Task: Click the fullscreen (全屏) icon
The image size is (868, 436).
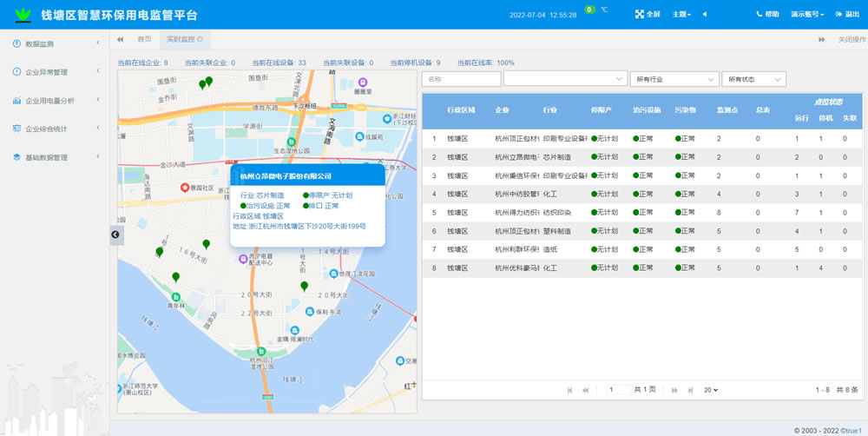Action: pyautogui.click(x=641, y=15)
